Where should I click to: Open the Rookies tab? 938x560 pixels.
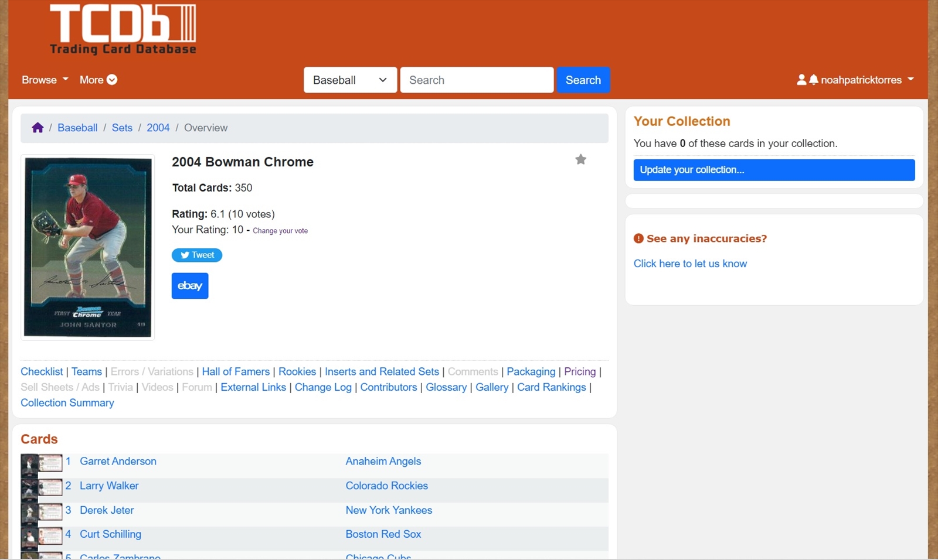(297, 371)
